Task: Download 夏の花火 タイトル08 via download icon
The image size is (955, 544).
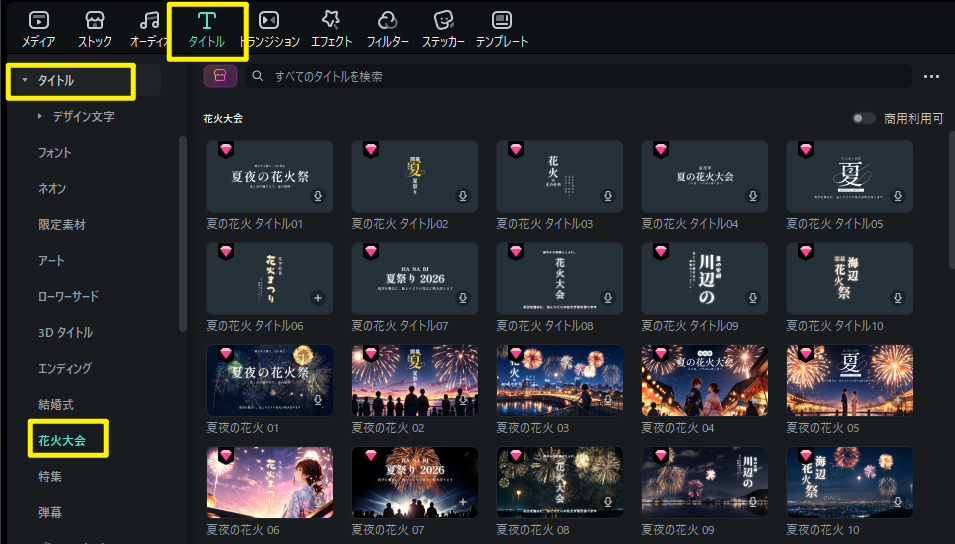Action: point(608,298)
